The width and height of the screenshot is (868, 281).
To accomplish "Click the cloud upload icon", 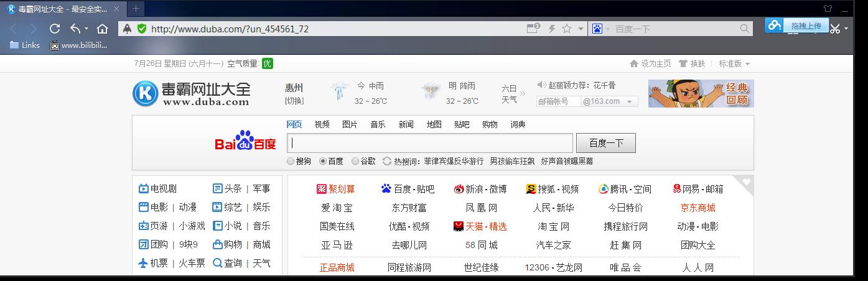I will coord(775,25).
